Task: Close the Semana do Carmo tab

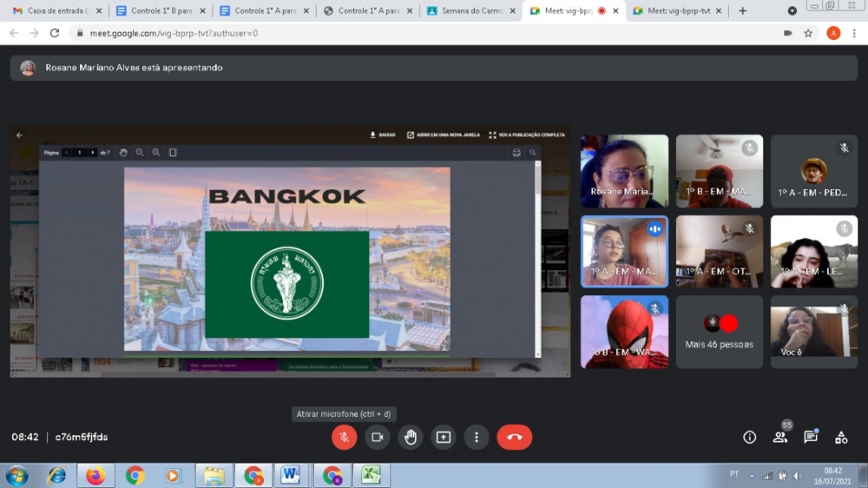Action: tap(512, 10)
